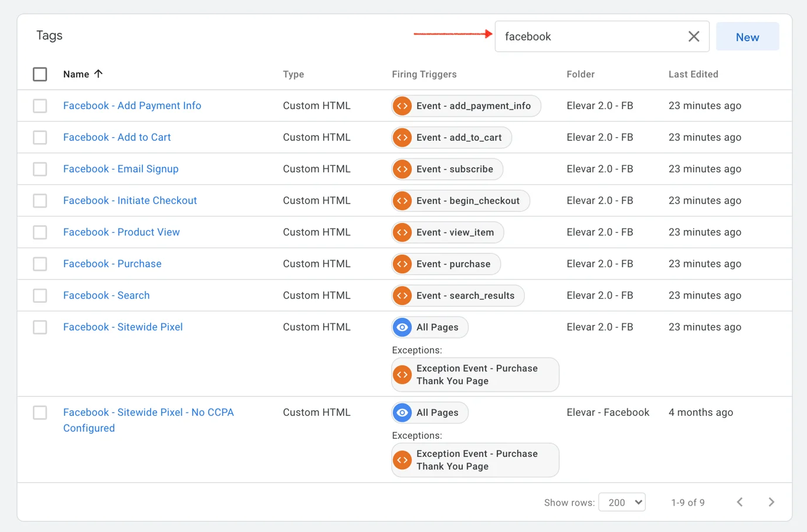The image size is (807, 532).
Task: Go to next page with right chevron
Action: [771, 502]
